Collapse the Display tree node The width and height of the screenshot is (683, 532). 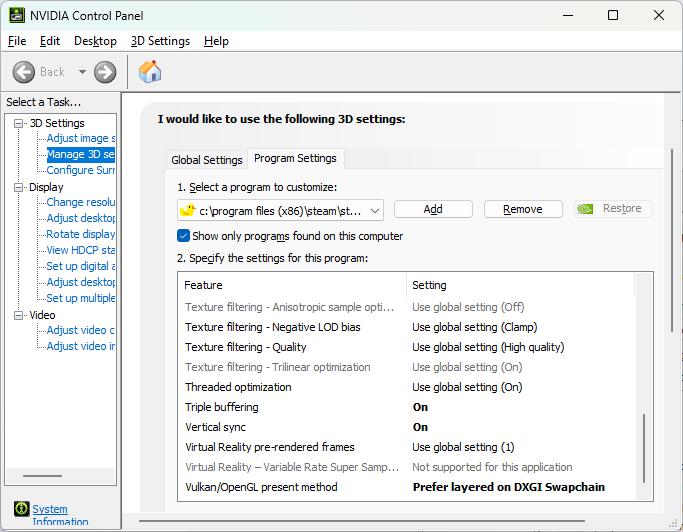19,187
